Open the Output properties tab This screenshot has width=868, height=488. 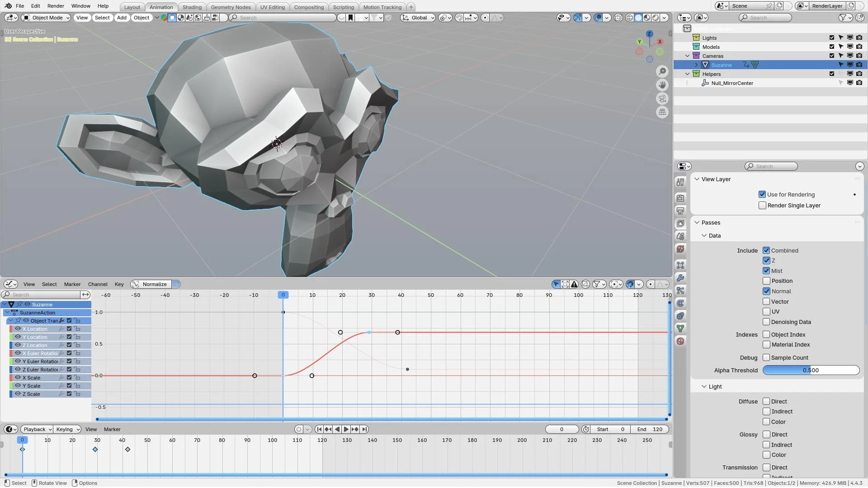[680, 211]
